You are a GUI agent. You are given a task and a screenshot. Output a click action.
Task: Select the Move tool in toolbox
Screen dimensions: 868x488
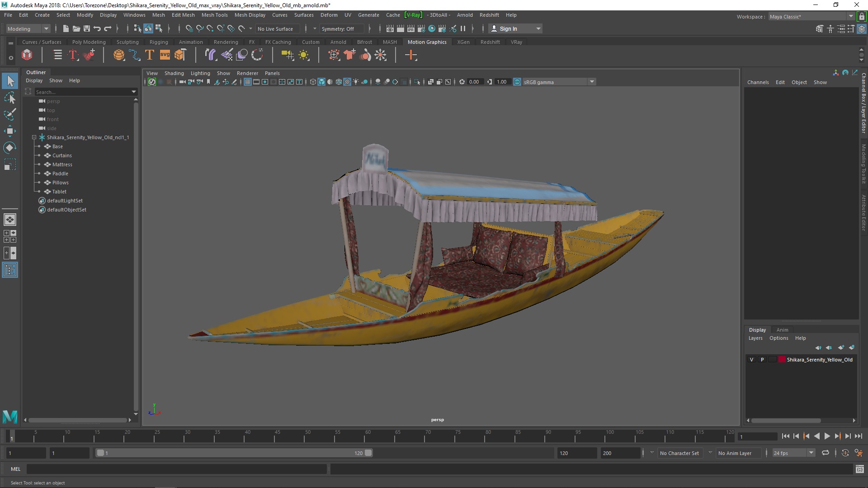9,131
